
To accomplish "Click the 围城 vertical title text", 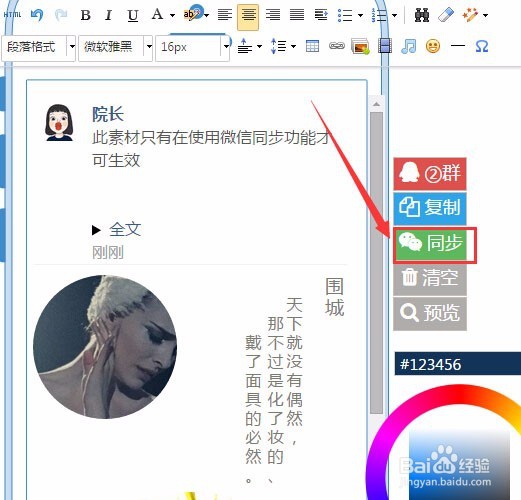I will (334, 297).
